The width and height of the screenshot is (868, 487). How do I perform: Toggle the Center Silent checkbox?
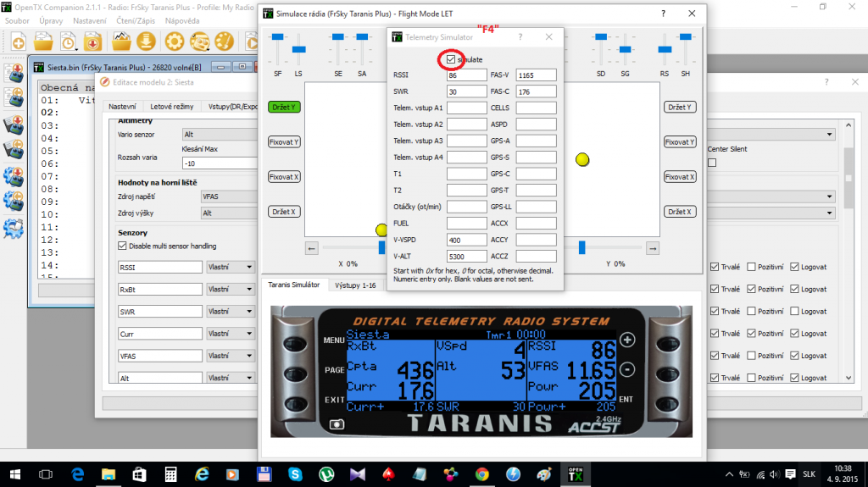point(712,163)
